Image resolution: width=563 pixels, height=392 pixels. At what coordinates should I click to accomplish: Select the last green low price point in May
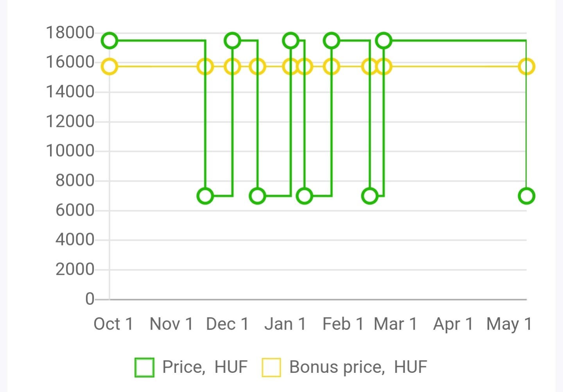point(527,196)
